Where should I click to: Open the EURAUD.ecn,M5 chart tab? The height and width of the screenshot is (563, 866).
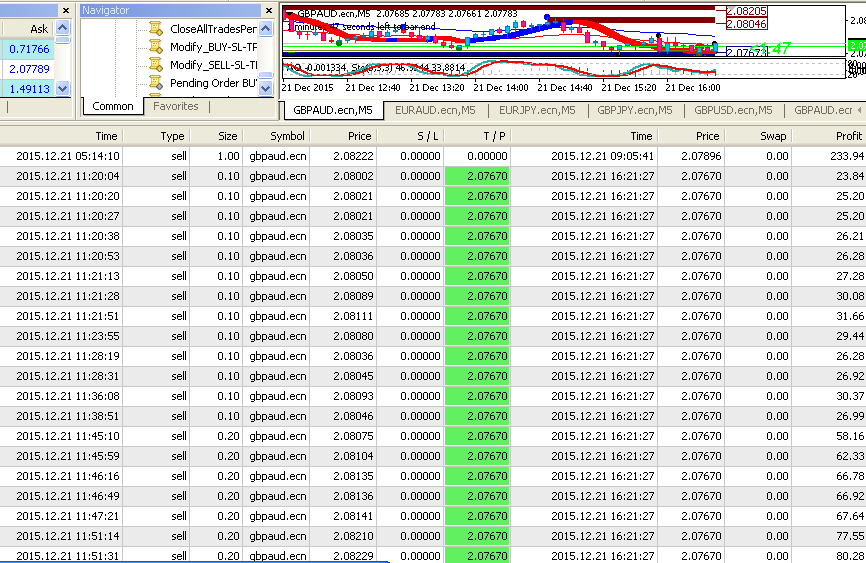click(435, 110)
